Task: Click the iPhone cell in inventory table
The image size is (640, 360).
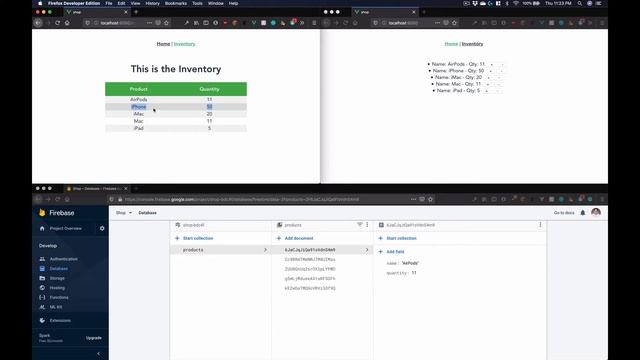Action: [x=139, y=107]
